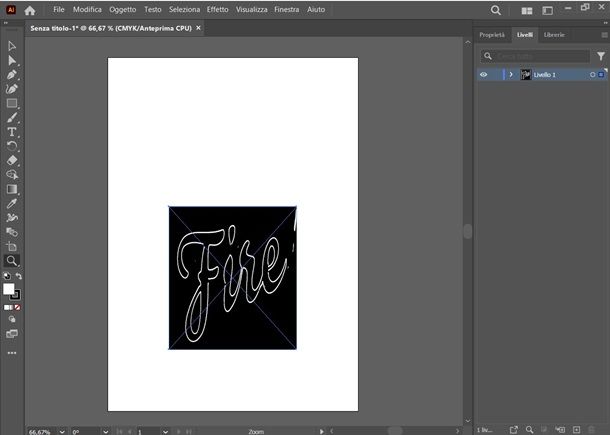Select the Pen tool
610x435 pixels.
(12, 75)
